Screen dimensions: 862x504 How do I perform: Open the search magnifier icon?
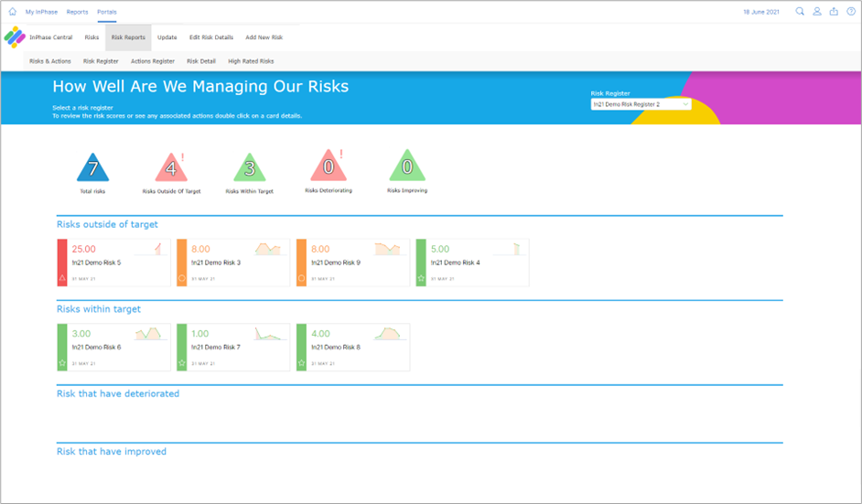point(800,12)
